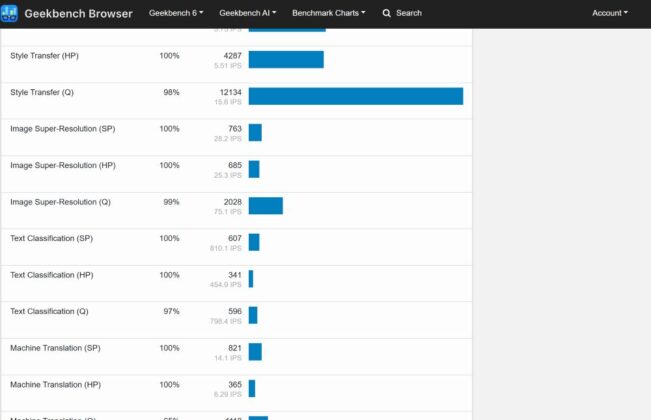The height and width of the screenshot is (420, 651).
Task: Click Image Super-Resolution (HP) label
Action: tap(63, 165)
